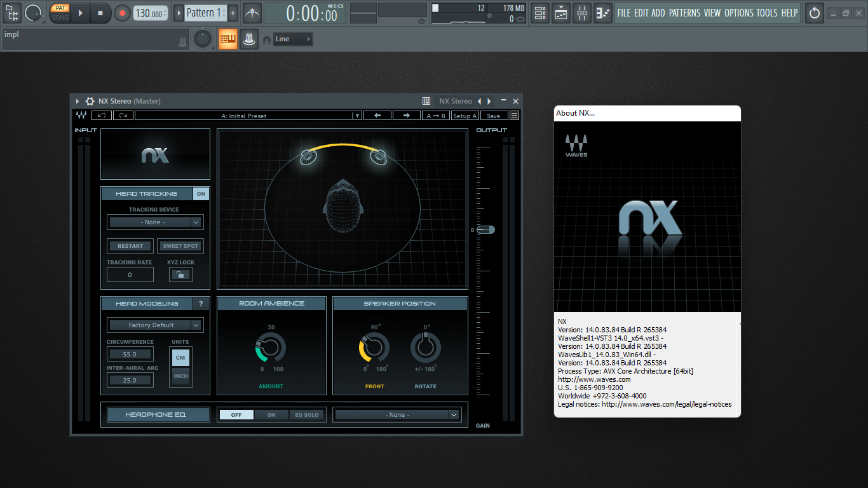868x488 pixels.
Task: Open the Tracking Device dropdown
Action: click(155, 222)
